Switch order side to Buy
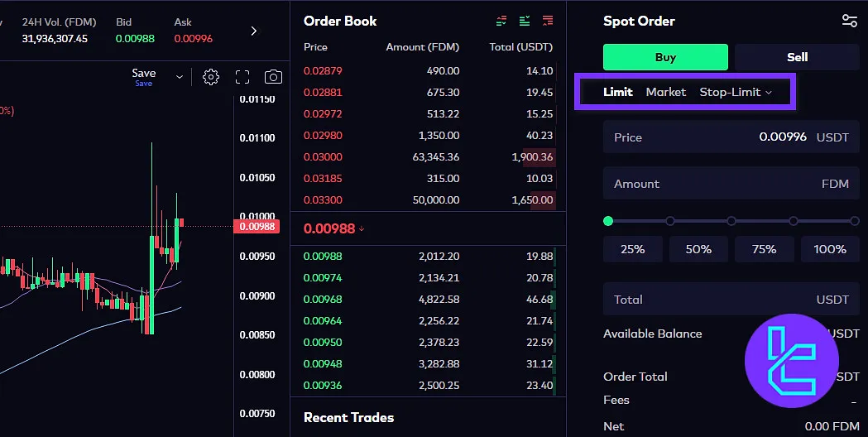The width and height of the screenshot is (868, 437). click(x=665, y=57)
